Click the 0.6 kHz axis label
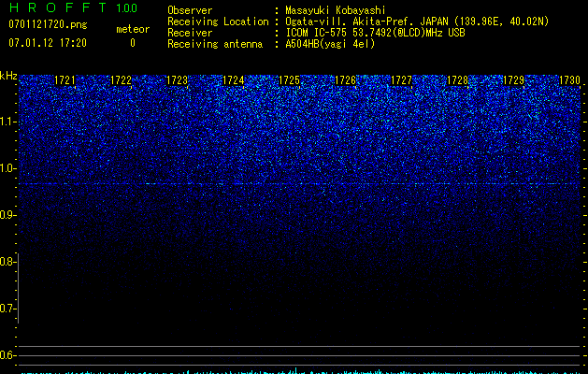Viewport: 588px width, 374px height. coord(7,355)
